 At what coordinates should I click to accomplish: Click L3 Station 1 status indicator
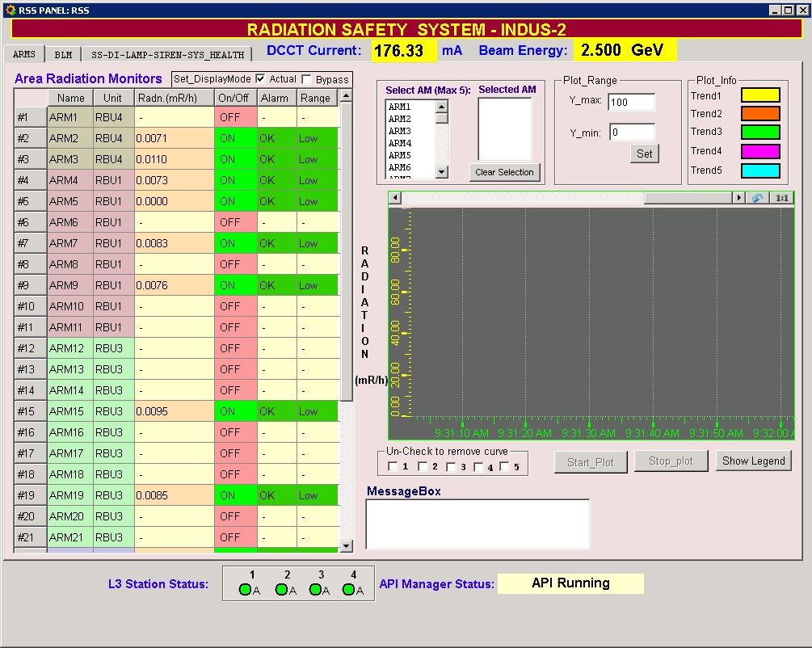click(x=245, y=590)
